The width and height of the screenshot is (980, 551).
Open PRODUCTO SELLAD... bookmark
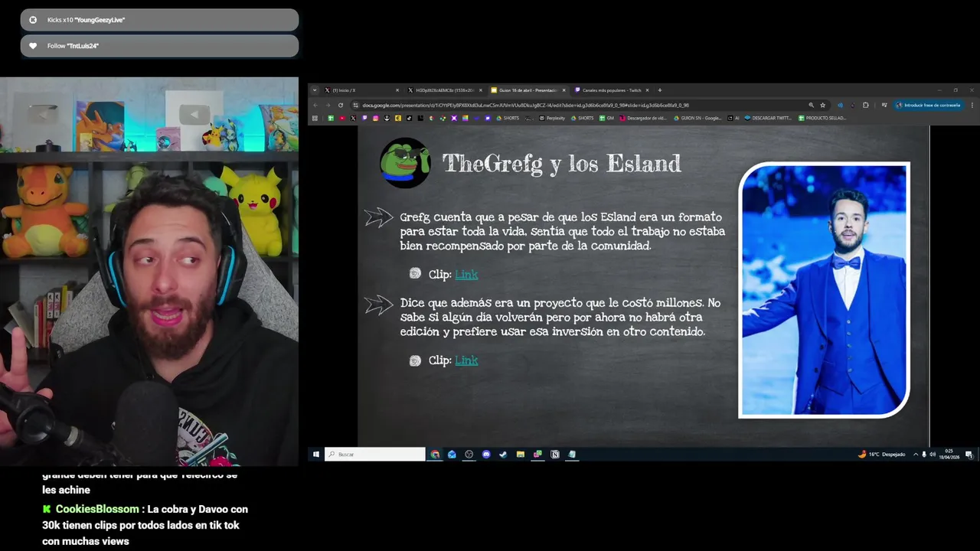click(822, 118)
